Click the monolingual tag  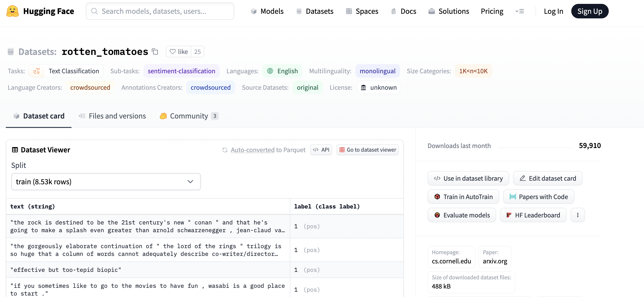coord(378,71)
